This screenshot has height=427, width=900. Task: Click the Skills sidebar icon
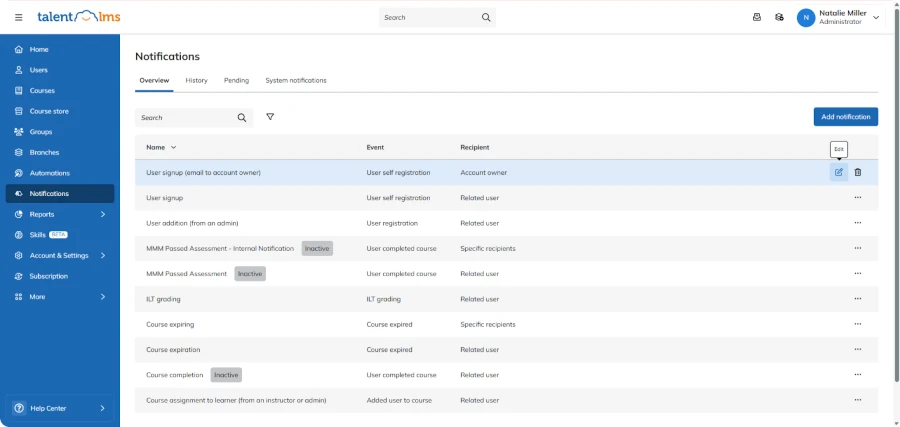point(18,235)
